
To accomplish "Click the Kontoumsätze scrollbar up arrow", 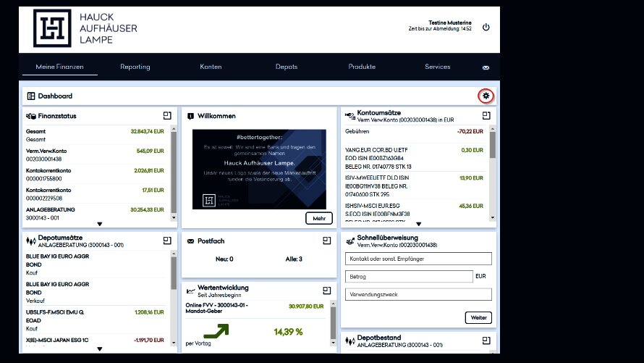I will tap(493, 129).
